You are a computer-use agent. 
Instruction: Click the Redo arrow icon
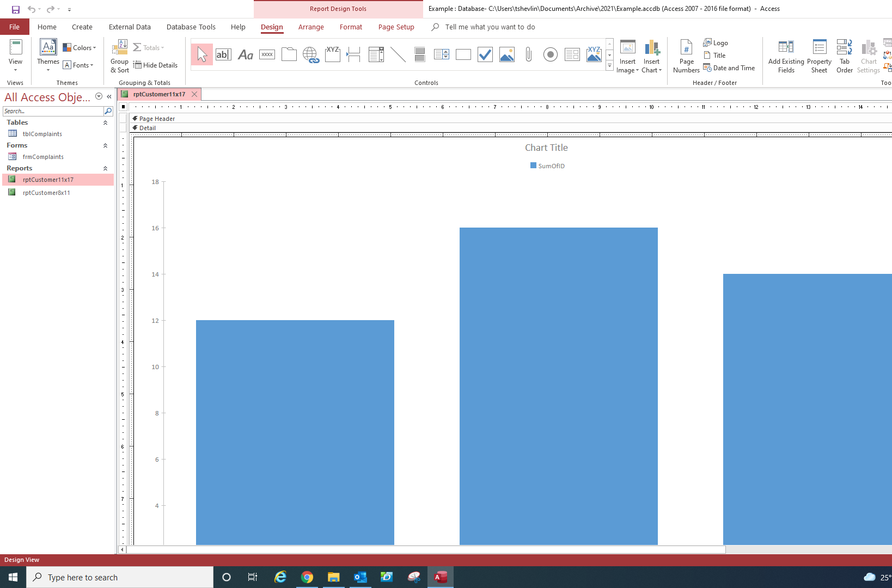(50, 9)
